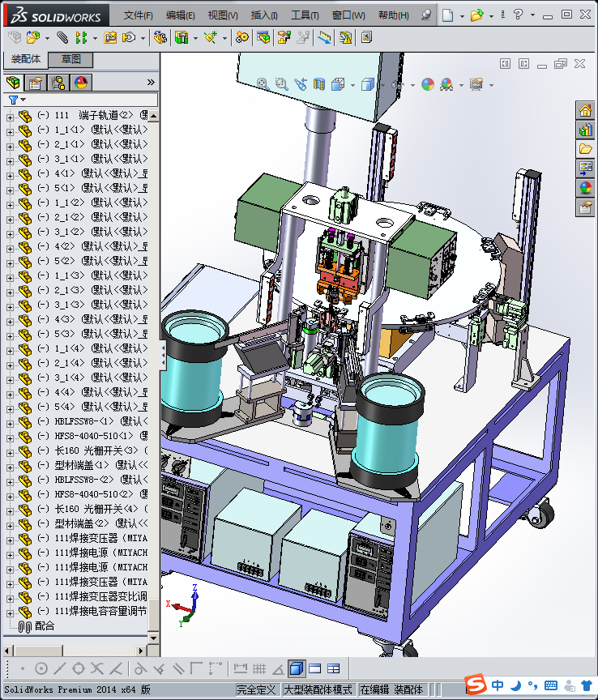Click the Smart Fasteners icon
Viewport: 598px width, 700px height.
point(110,38)
